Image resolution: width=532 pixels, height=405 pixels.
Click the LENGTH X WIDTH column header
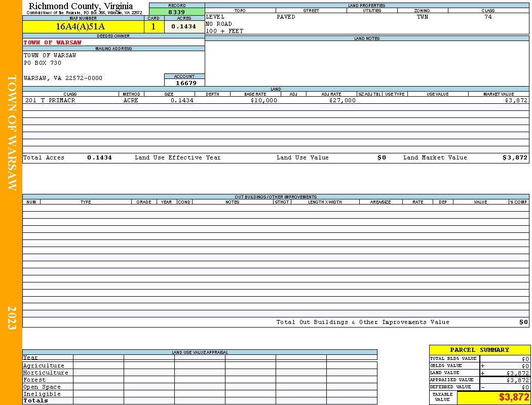point(325,201)
